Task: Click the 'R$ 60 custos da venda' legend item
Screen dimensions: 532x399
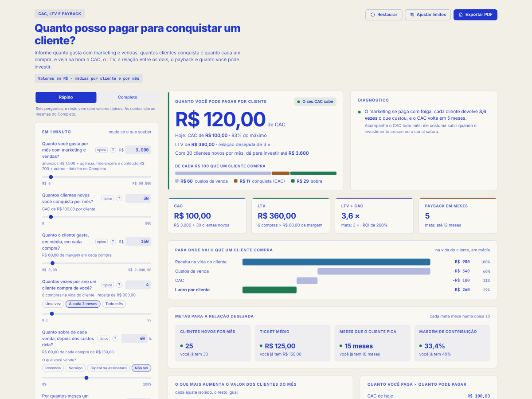Action: tap(202, 181)
